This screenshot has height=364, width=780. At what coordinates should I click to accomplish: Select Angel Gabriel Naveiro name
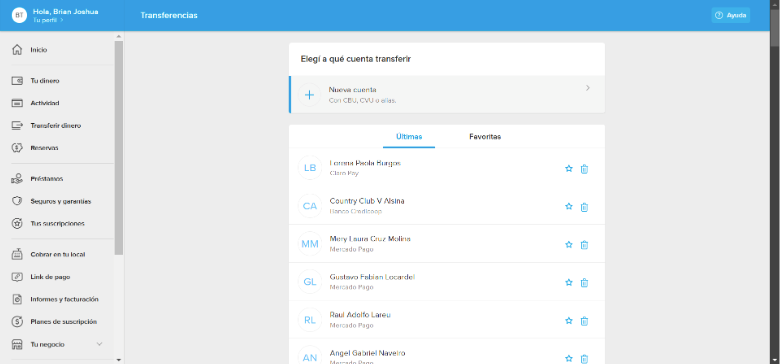pos(367,353)
